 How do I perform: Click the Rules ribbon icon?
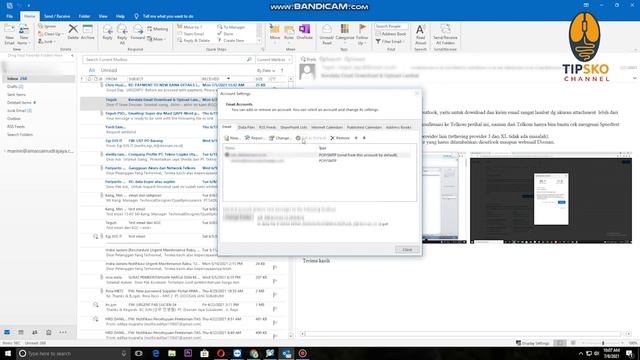click(289, 32)
